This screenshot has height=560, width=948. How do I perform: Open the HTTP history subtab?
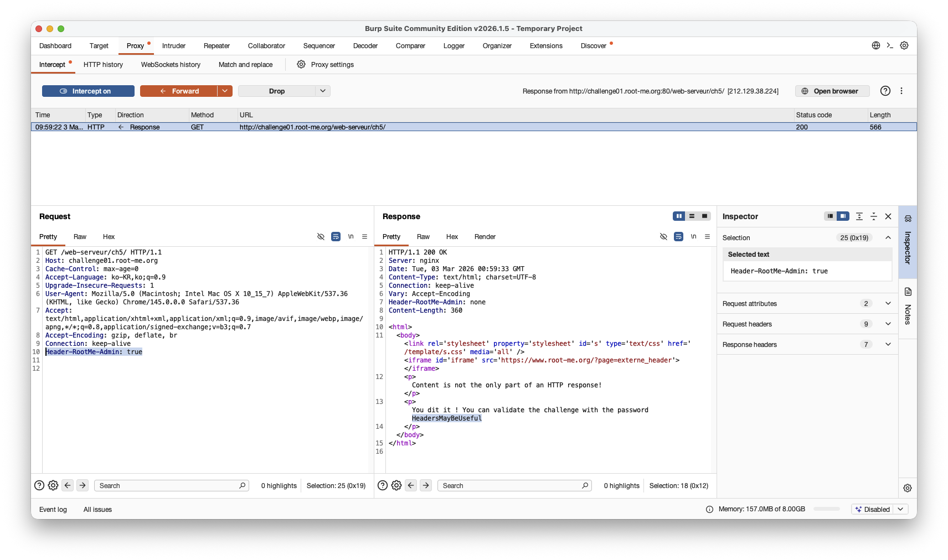point(103,65)
